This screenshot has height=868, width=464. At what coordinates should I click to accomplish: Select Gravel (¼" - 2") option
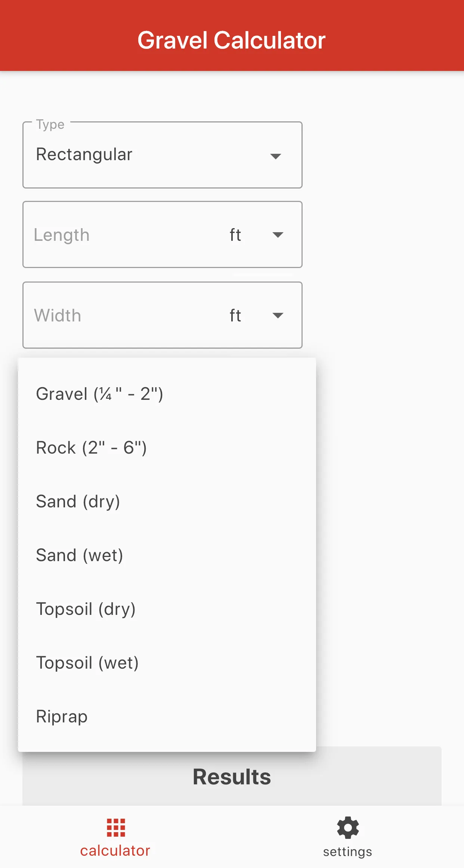tap(167, 394)
